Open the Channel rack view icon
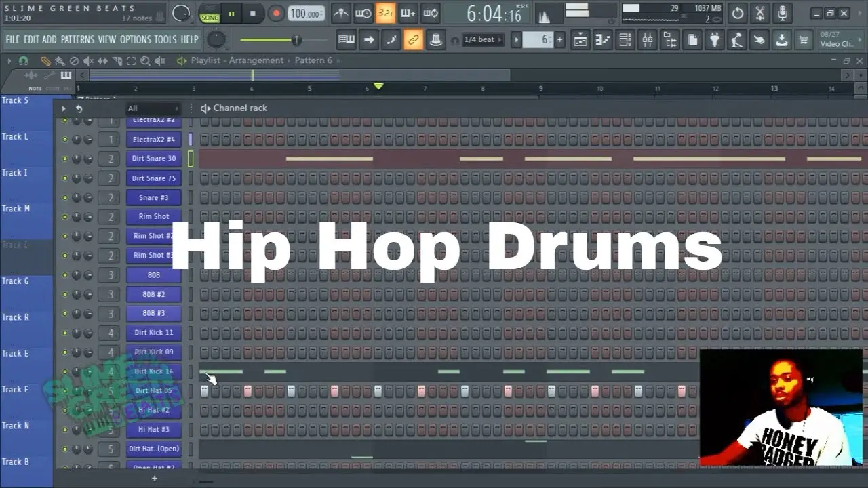Screen dimensions: 868x488 click(625, 40)
